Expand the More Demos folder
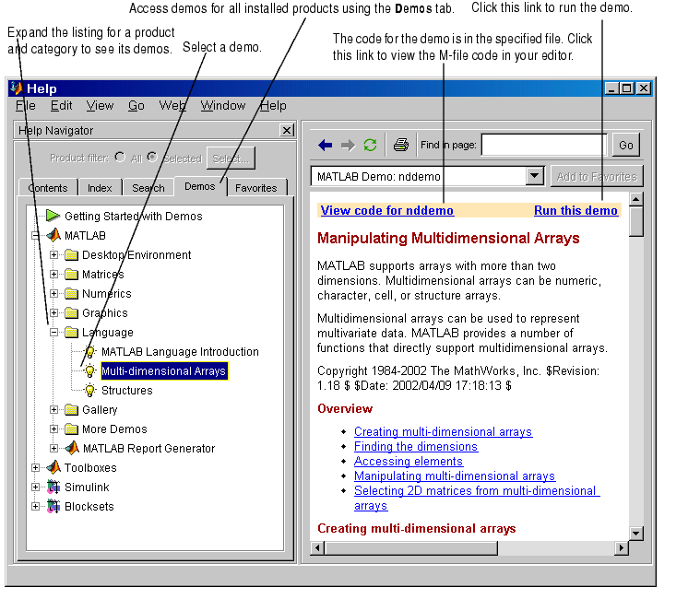The image size is (700, 599). point(54,429)
